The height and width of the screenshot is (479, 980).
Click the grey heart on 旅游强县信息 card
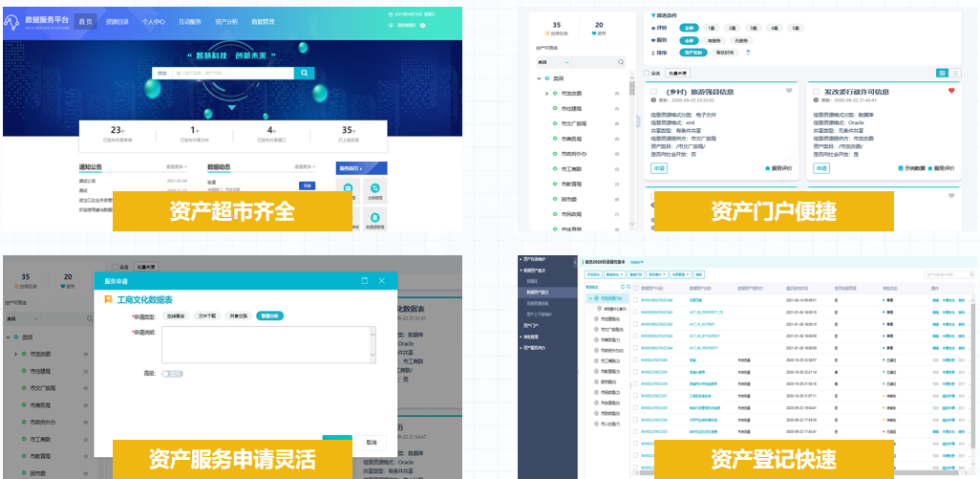coord(789,91)
